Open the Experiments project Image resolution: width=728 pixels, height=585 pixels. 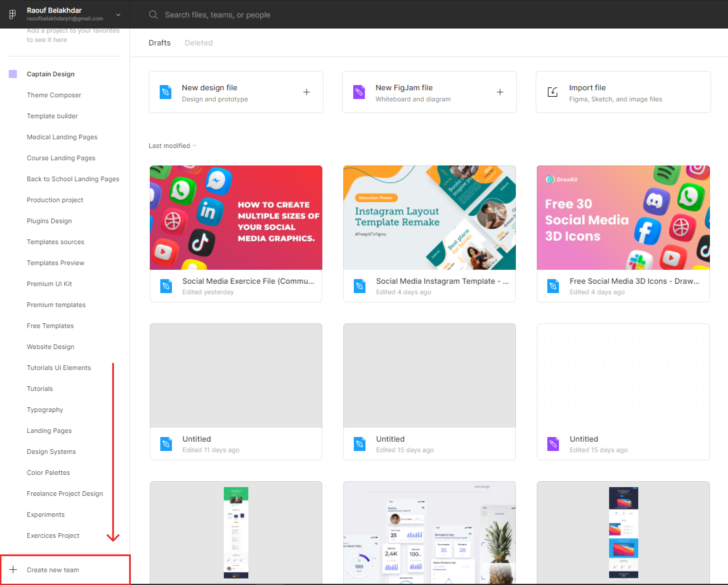45,514
